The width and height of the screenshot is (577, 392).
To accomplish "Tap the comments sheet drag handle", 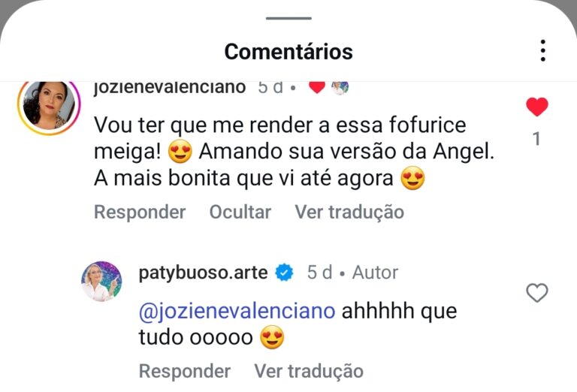I will pyautogui.click(x=288, y=18).
